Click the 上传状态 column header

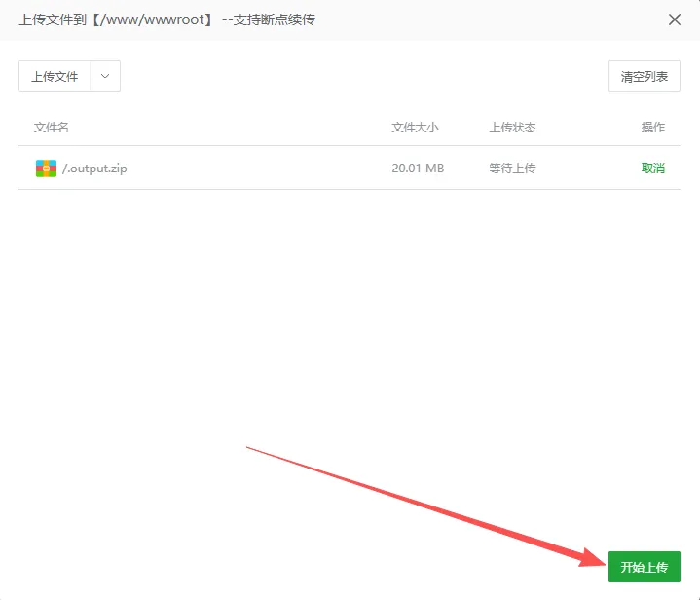click(512, 128)
